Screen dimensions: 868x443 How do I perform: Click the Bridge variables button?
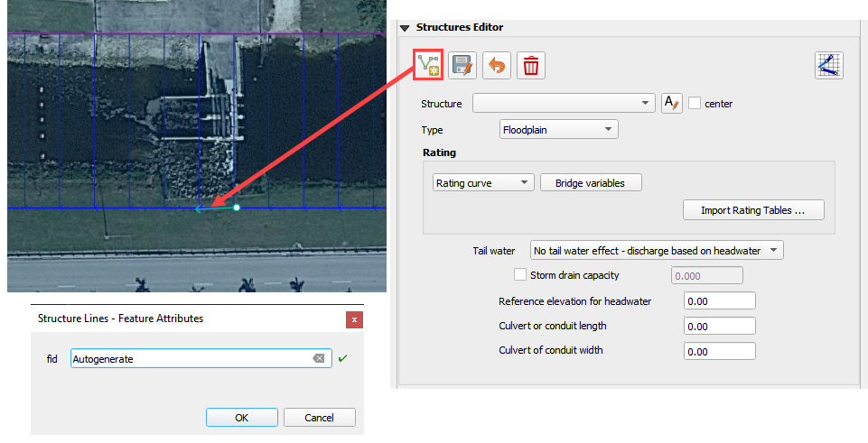tap(591, 183)
